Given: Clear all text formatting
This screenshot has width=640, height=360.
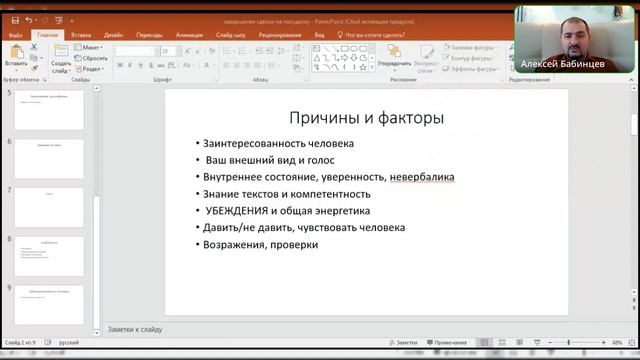Looking at the screenshot, I should point(212,51).
